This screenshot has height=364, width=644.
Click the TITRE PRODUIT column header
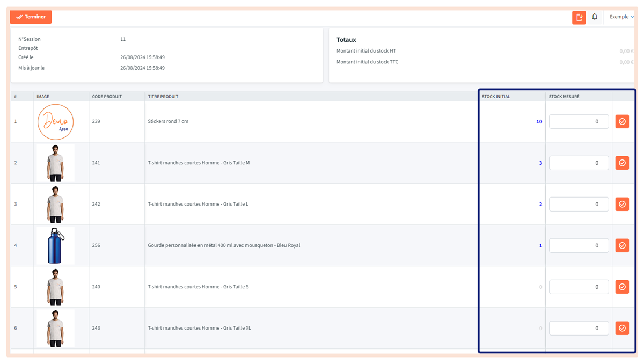click(x=163, y=97)
